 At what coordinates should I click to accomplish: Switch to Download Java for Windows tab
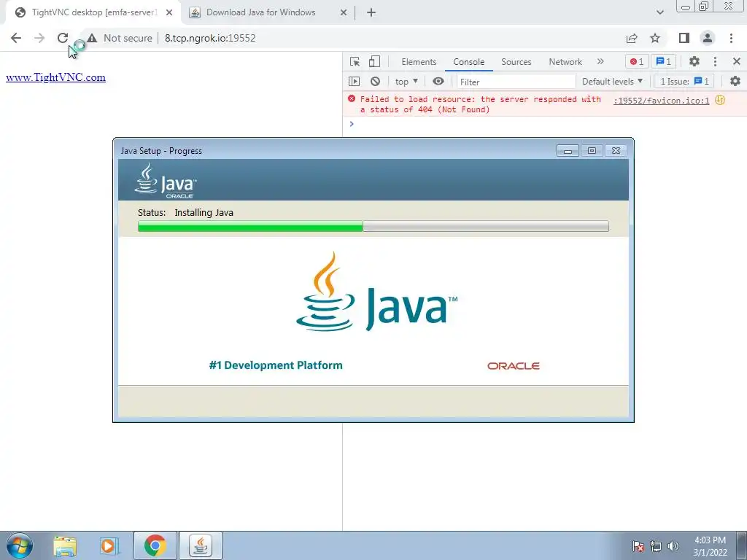click(260, 12)
